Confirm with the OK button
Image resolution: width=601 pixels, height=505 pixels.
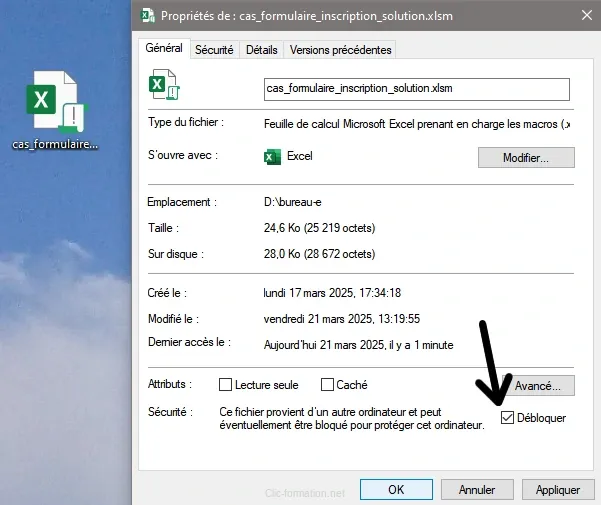[396, 490]
